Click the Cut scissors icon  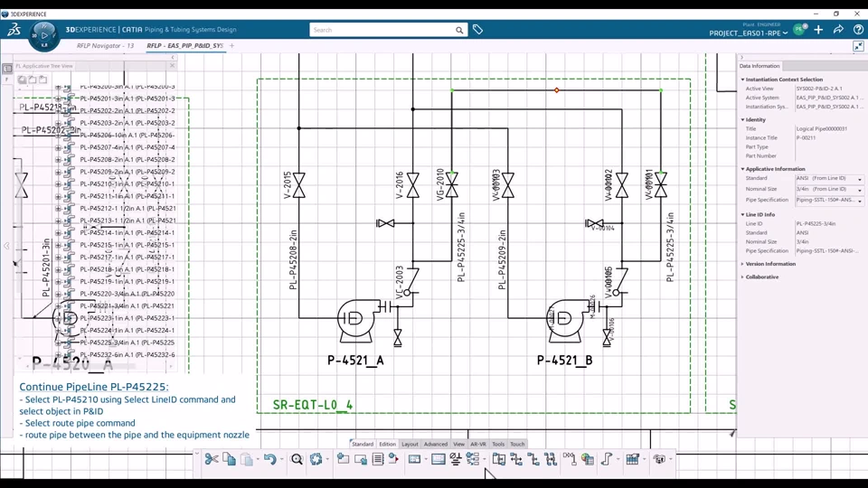pyautogui.click(x=212, y=460)
